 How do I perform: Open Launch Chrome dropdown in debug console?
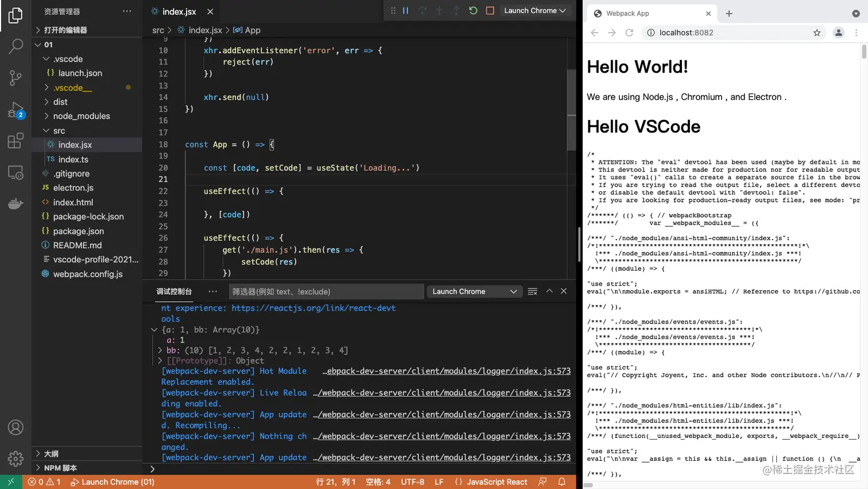[475, 291]
